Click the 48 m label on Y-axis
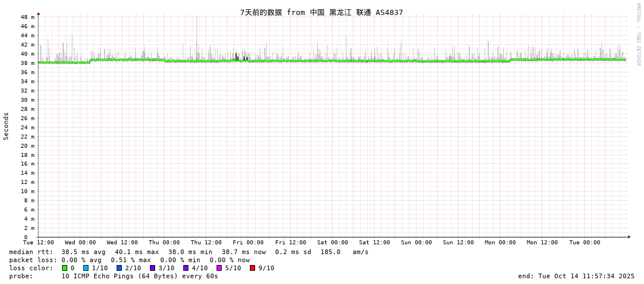The height and width of the screenshot is (284, 644). (28, 17)
